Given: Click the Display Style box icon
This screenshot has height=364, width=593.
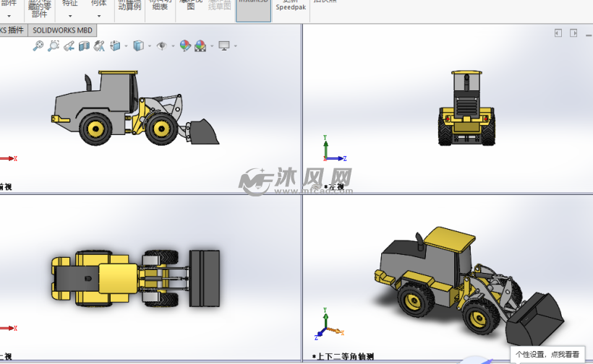Looking at the screenshot, I should pos(138,45).
